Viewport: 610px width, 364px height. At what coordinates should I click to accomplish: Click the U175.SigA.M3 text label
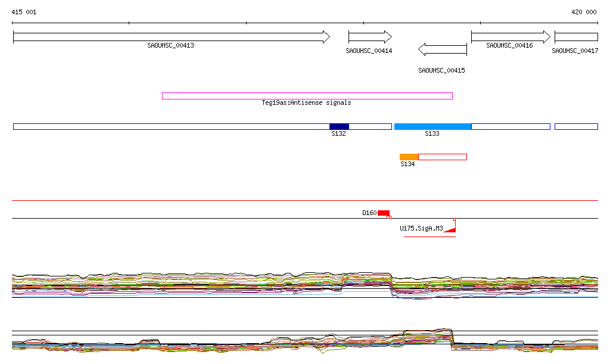[x=421, y=228]
